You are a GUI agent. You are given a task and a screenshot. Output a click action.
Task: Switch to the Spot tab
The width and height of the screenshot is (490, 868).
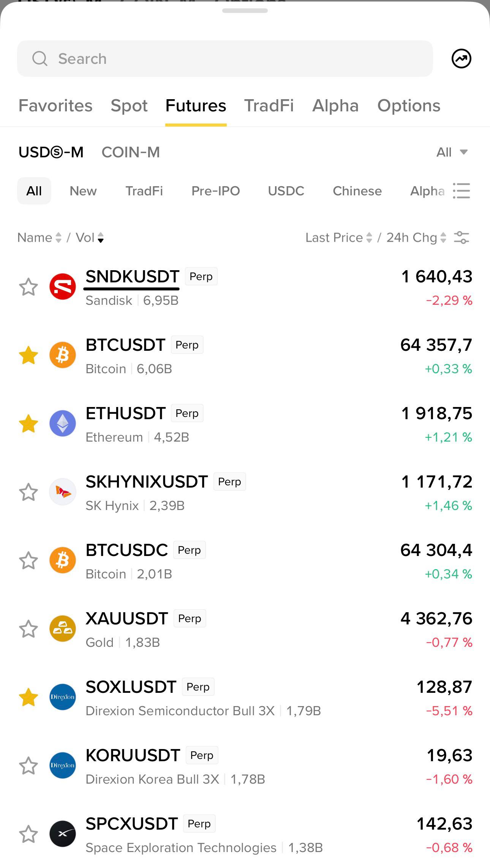[x=129, y=106]
